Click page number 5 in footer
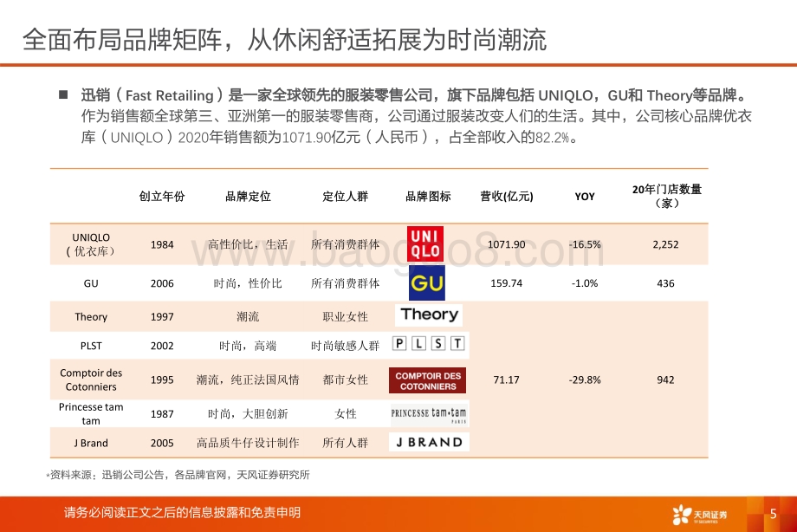The image size is (797, 532). [773, 514]
